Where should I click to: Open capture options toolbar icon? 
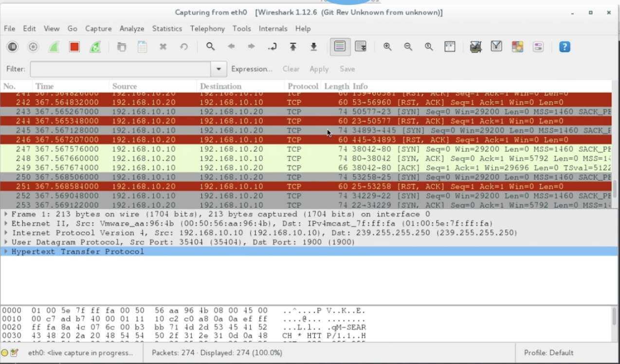tap(33, 47)
